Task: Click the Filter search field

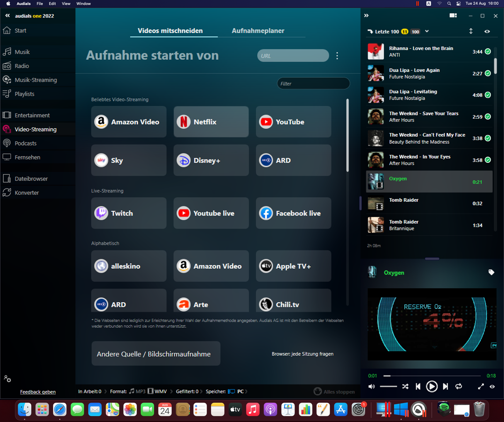Action: coord(313,84)
